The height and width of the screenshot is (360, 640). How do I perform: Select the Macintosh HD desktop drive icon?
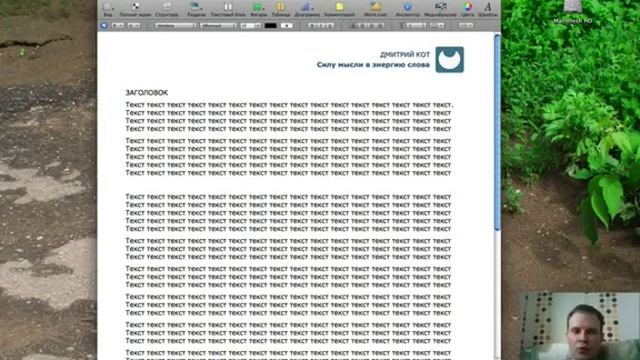573,11
